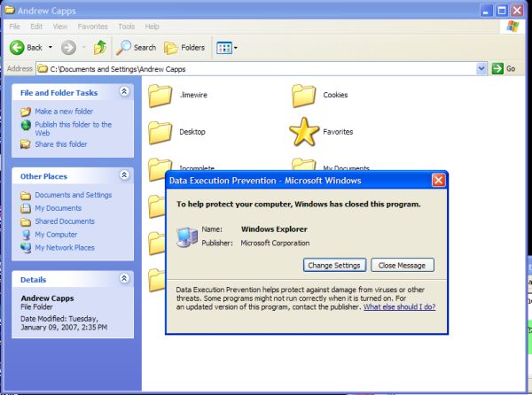Open the Edit menu

tap(36, 27)
